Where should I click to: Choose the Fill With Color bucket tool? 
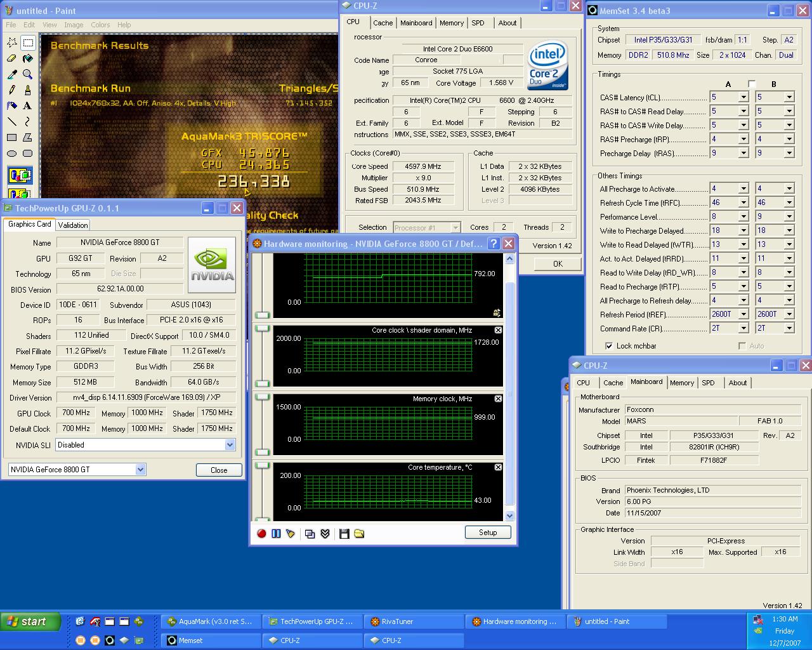point(28,58)
